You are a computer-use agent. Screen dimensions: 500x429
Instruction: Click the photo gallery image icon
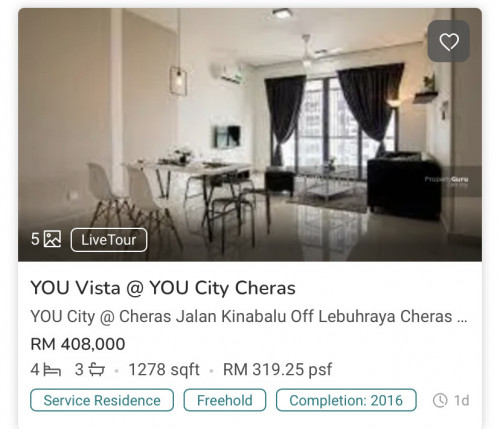coord(53,239)
